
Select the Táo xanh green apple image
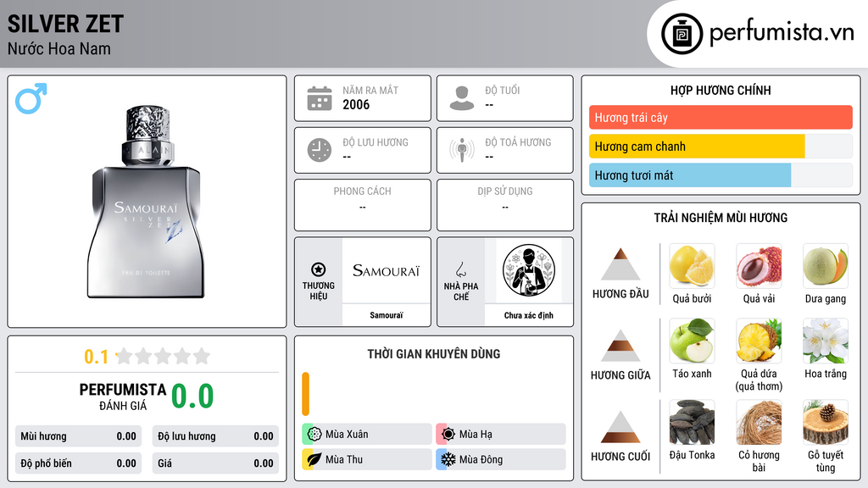click(x=692, y=341)
